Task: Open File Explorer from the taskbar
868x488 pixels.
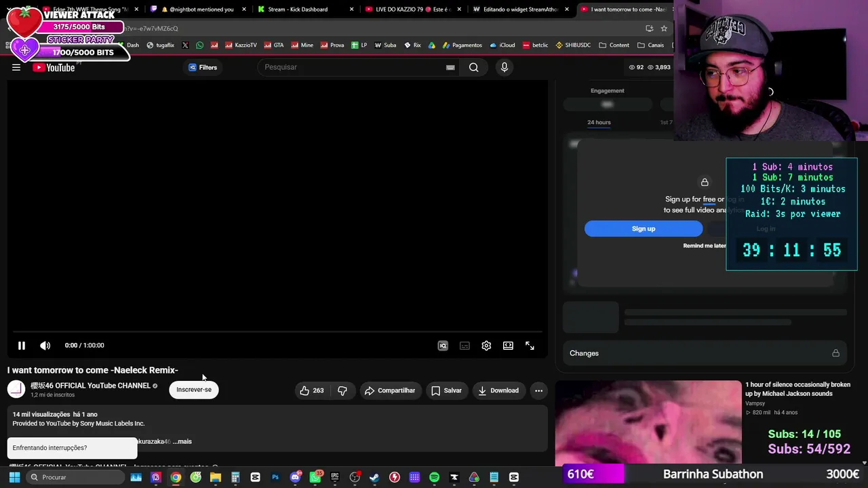Action: point(216,477)
